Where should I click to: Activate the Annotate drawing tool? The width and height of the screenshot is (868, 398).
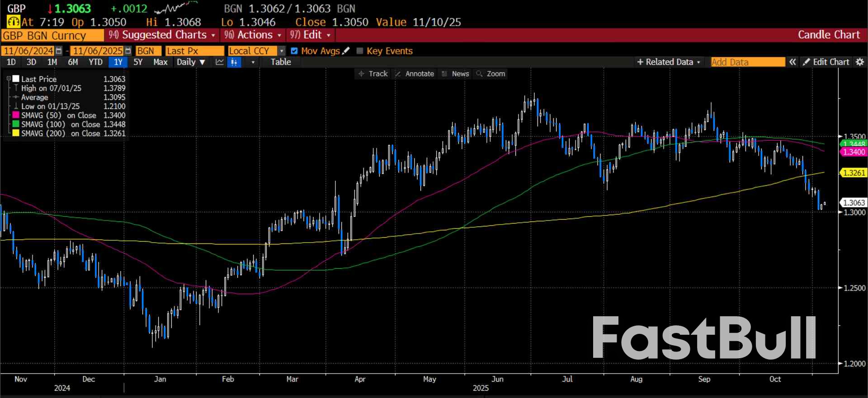coord(415,74)
